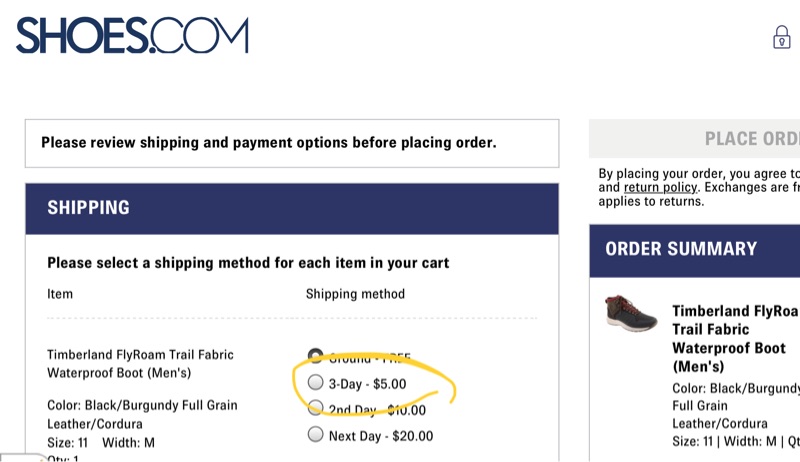The height and width of the screenshot is (462, 800).
Task: Choose the 3-Day $5.00 shipping option
Action: pos(316,382)
